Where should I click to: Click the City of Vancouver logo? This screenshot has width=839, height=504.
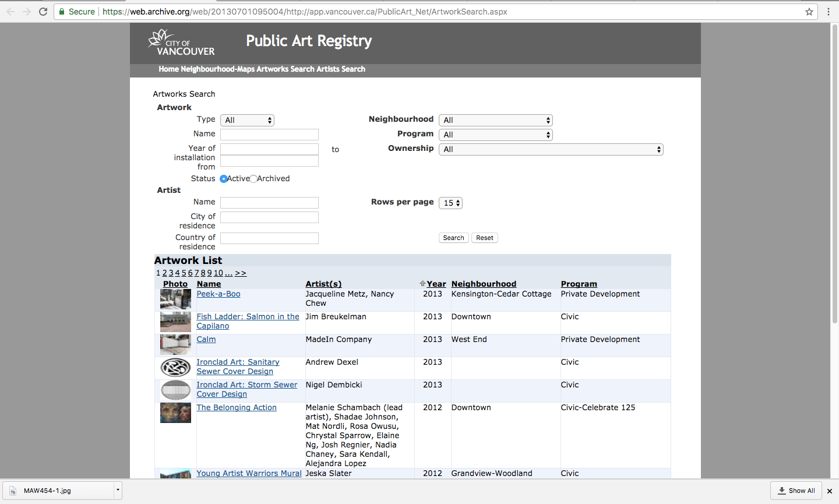click(181, 43)
